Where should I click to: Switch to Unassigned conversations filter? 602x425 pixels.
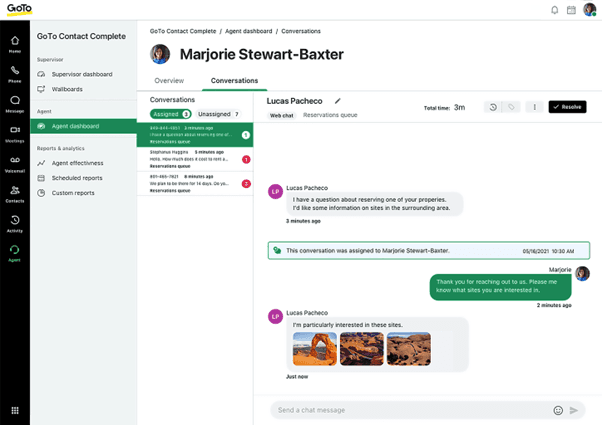pyautogui.click(x=218, y=114)
